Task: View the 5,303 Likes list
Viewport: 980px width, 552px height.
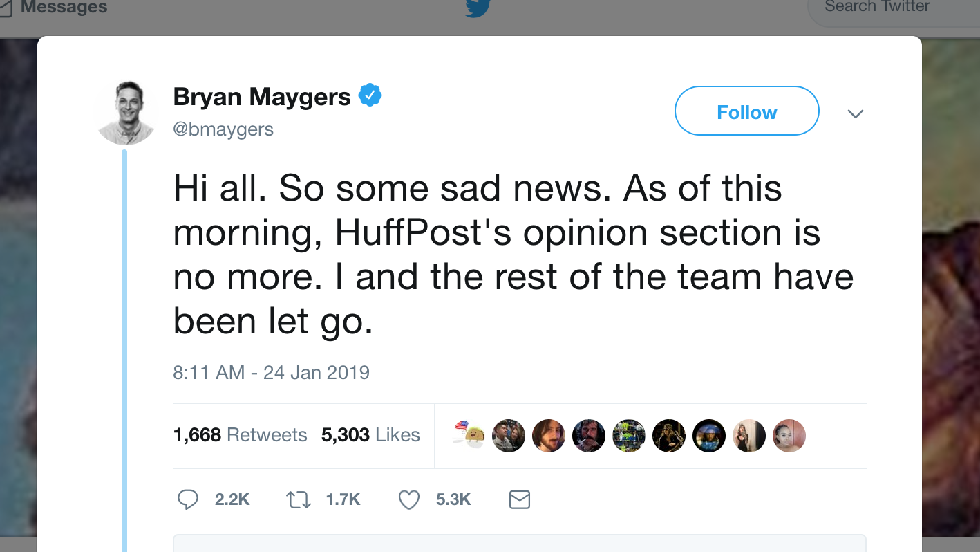Action: click(x=370, y=435)
